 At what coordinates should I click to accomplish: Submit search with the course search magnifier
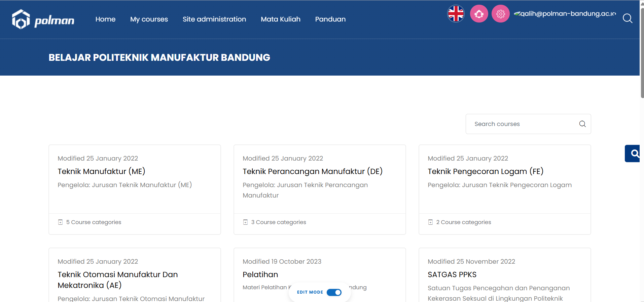pyautogui.click(x=582, y=124)
